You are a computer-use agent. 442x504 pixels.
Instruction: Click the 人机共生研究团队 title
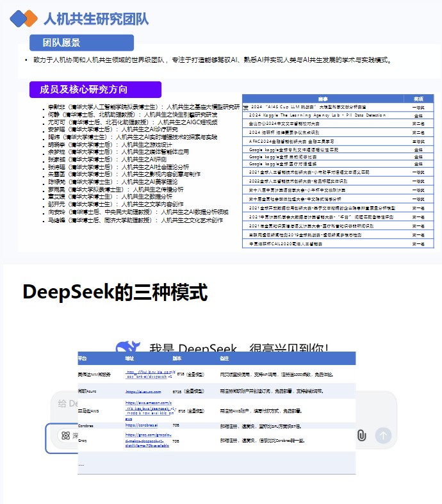[x=96, y=19]
